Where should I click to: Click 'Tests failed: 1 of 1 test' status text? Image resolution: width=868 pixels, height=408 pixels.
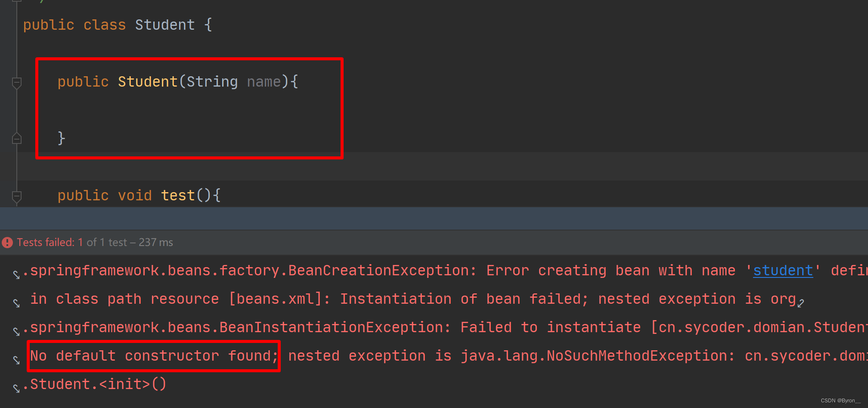[95, 243]
